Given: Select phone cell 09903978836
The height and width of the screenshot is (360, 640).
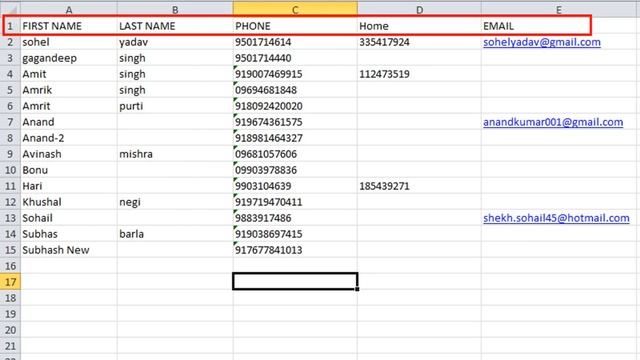Looking at the screenshot, I should tap(295, 170).
